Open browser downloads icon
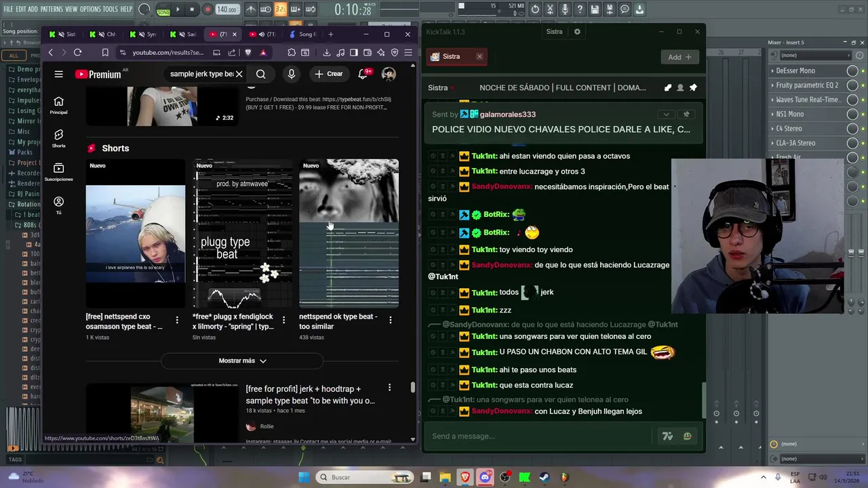The width and height of the screenshot is (868, 488). click(326, 52)
